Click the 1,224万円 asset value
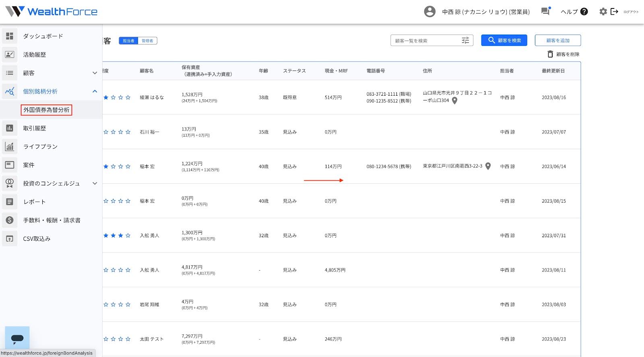 tap(192, 164)
